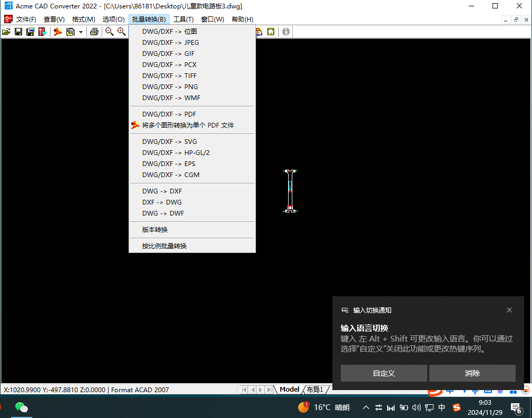The image size is (532, 418).
Task: Choose DWG/DXF -> CGM batch conversion
Action: (x=192, y=175)
